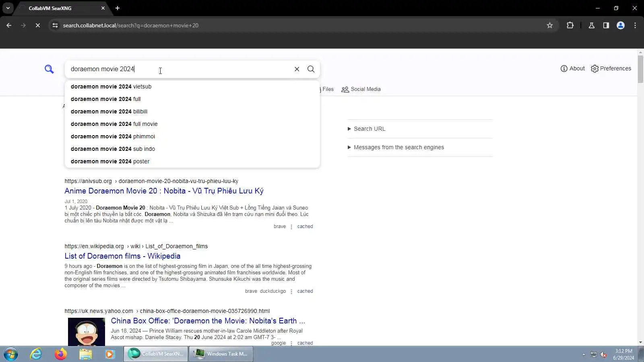
Task: Open the Chrome three-dot menu
Action: pos(635,25)
